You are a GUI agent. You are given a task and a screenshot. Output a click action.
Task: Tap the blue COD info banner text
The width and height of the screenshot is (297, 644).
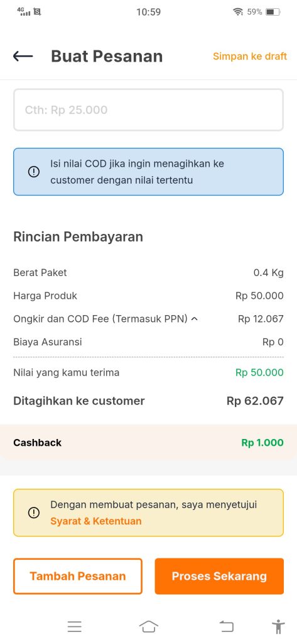[137, 172]
